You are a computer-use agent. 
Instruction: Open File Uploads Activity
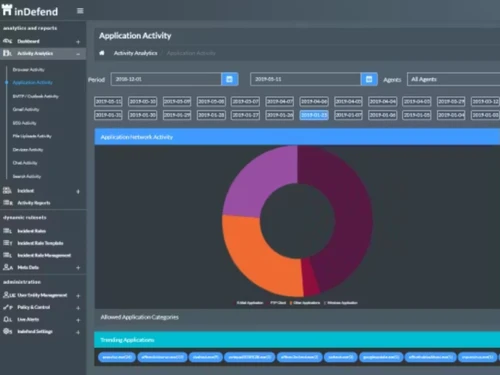click(32, 136)
